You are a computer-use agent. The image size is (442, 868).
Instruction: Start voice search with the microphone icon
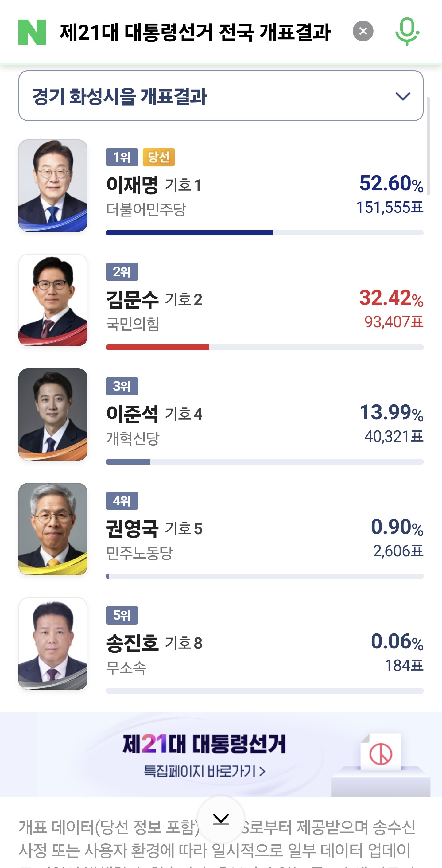pos(407,31)
